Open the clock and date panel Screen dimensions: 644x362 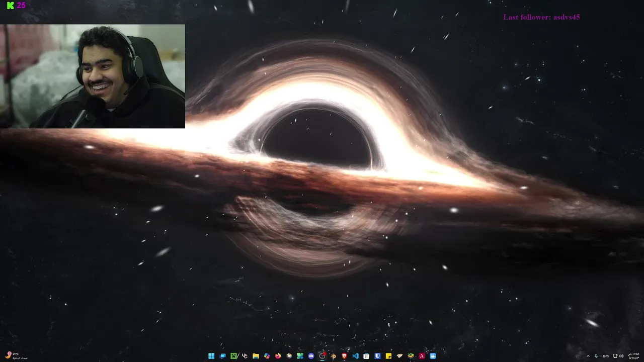[633, 356]
